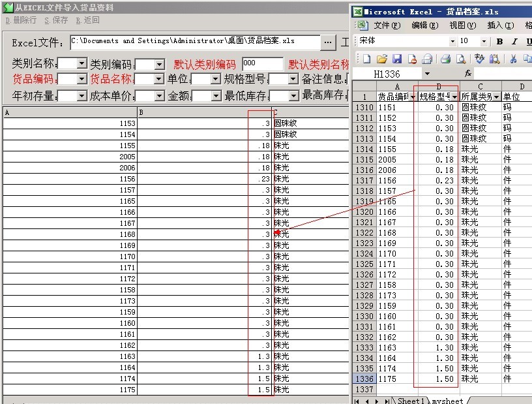Open the 所属类别 autofilter arrow in Excel
532x404 pixels.
(497, 97)
